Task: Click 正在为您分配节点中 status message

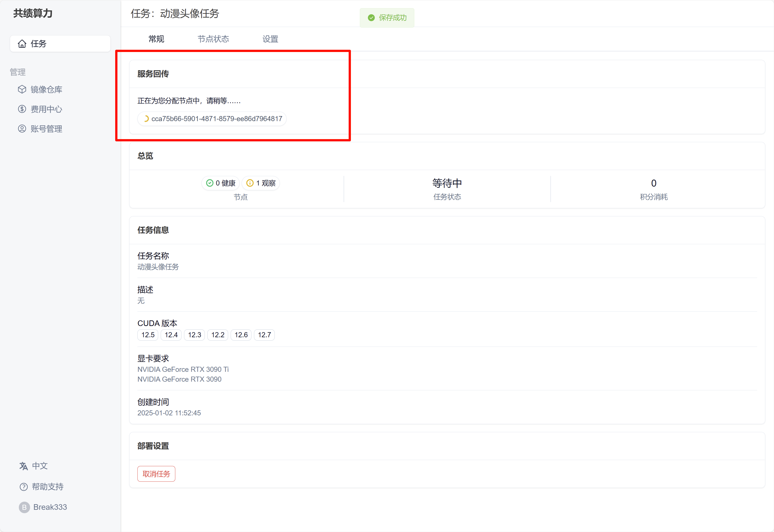Action: tap(189, 101)
